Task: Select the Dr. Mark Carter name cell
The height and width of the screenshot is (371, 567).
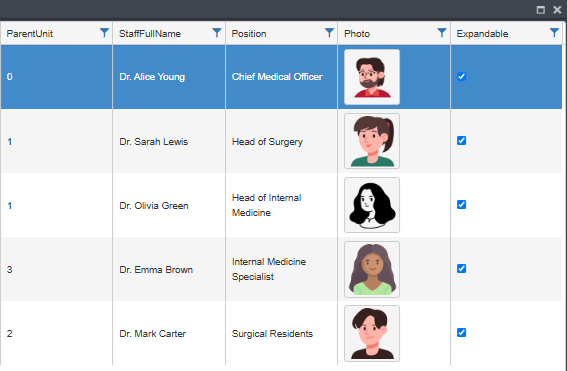Action: pos(169,333)
